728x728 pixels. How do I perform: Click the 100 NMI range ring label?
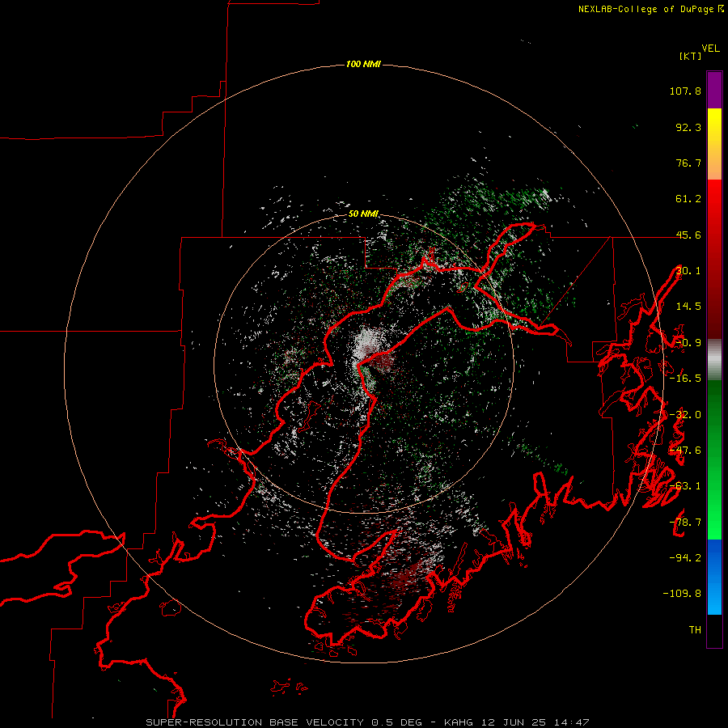(363, 64)
